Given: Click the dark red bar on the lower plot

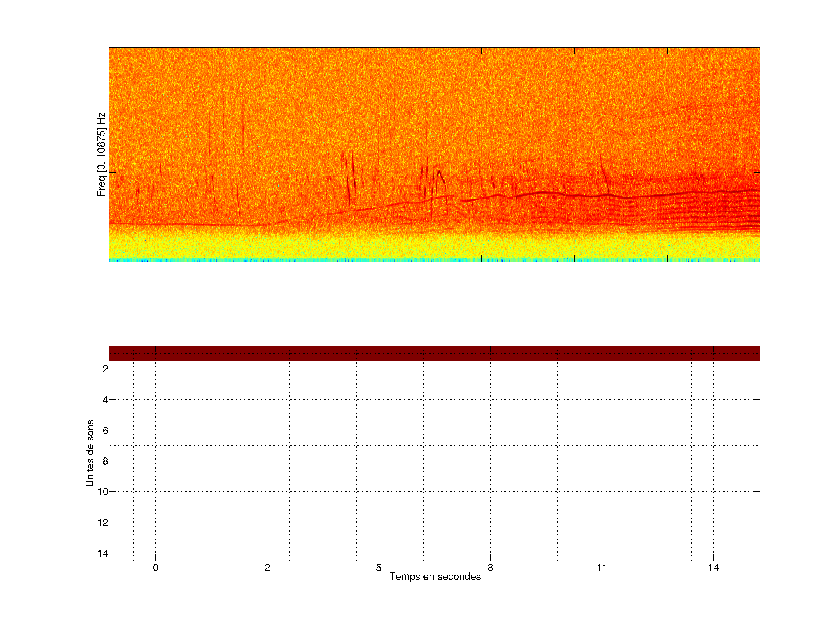Looking at the screenshot, I should pos(434,353).
